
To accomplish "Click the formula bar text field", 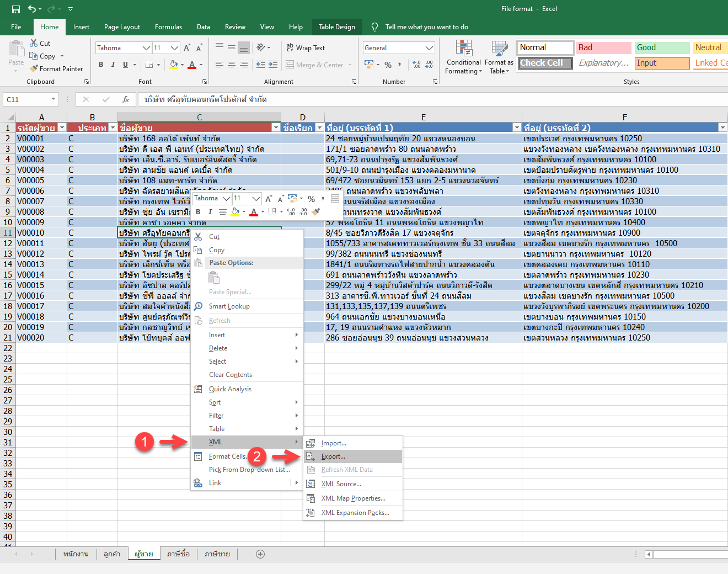I will (433, 99).
